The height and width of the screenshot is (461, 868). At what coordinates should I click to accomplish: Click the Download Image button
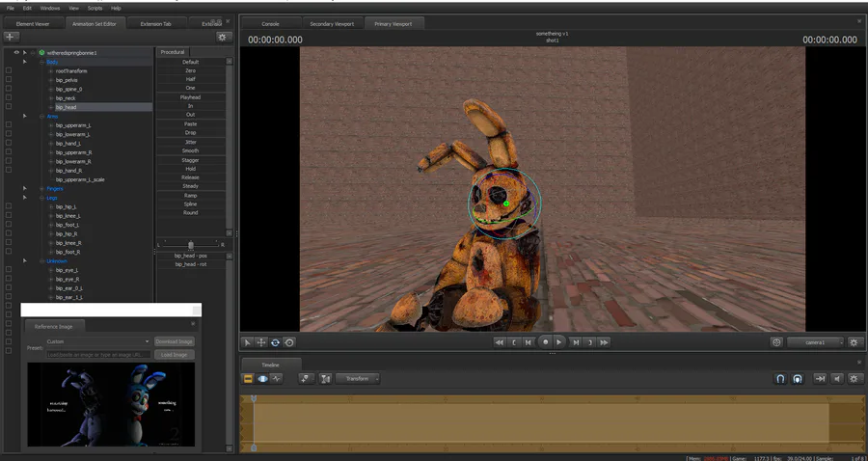tap(175, 342)
